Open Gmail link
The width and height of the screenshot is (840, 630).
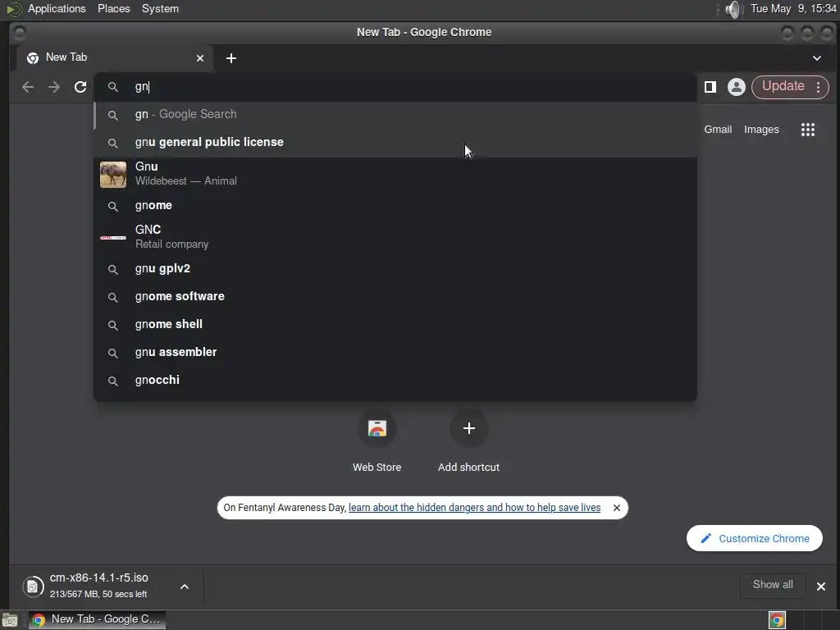(718, 129)
